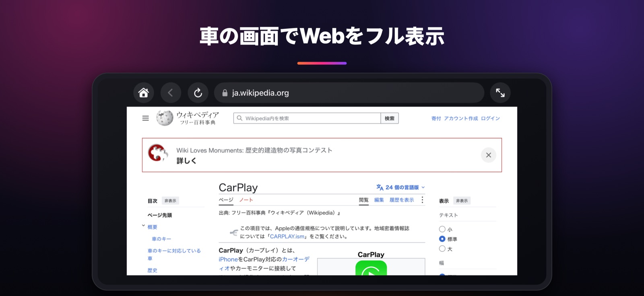Jump to ページ先頭 in contents
The image size is (644, 296).
coord(160,215)
